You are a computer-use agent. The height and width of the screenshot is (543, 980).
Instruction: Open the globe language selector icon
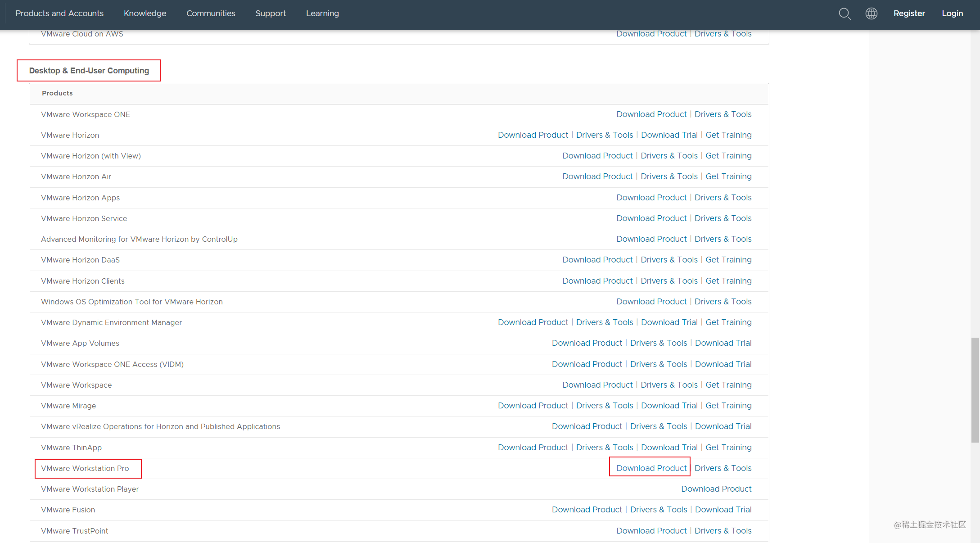point(871,14)
